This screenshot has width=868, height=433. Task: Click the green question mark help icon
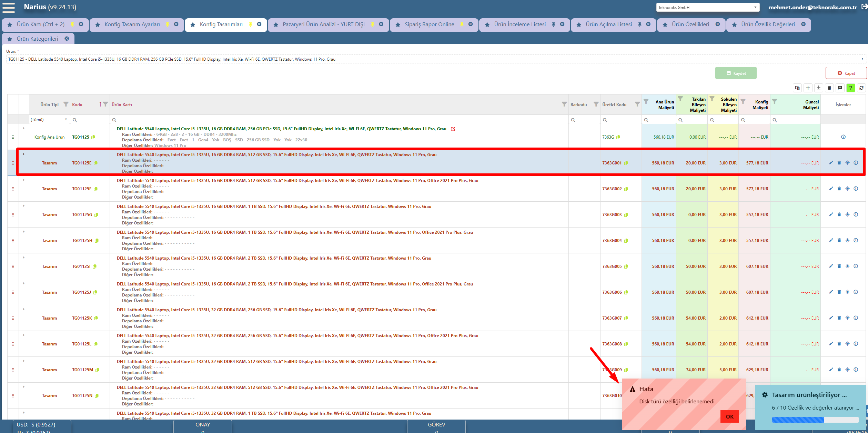pyautogui.click(x=850, y=88)
